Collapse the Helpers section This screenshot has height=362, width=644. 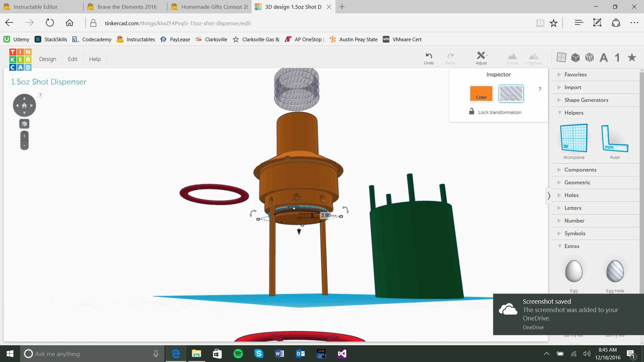click(x=574, y=113)
